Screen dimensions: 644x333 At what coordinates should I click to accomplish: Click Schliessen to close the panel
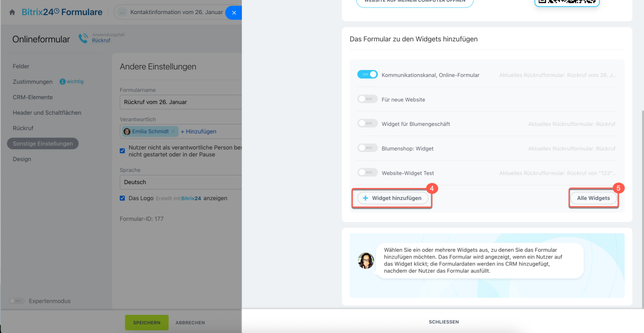tap(444, 322)
